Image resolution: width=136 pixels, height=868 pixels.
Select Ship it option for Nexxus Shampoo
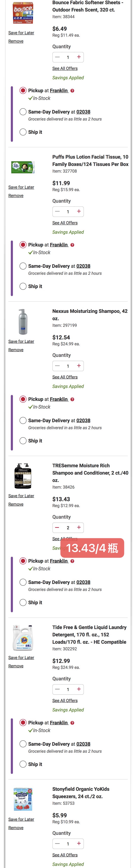pyautogui.click(x=23, y=440)
